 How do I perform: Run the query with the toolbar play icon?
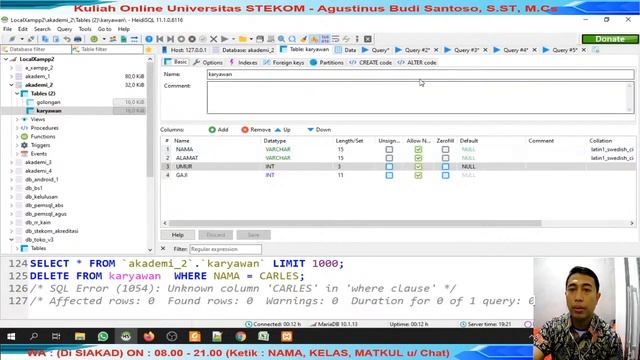click(x=224, y=39)
